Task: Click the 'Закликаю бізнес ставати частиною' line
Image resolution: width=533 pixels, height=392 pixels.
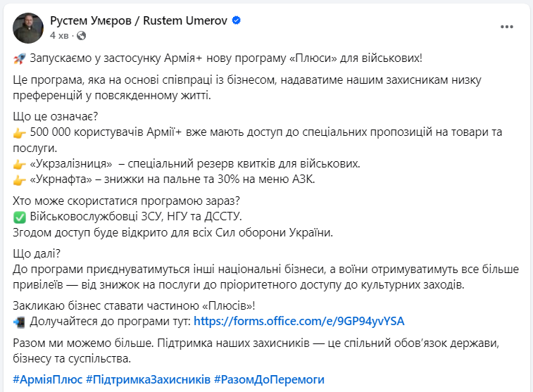Action: (135, 305)
